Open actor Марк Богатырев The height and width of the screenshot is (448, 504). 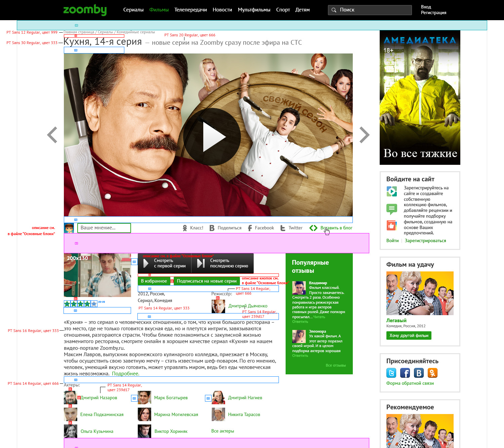pos(171,398)
